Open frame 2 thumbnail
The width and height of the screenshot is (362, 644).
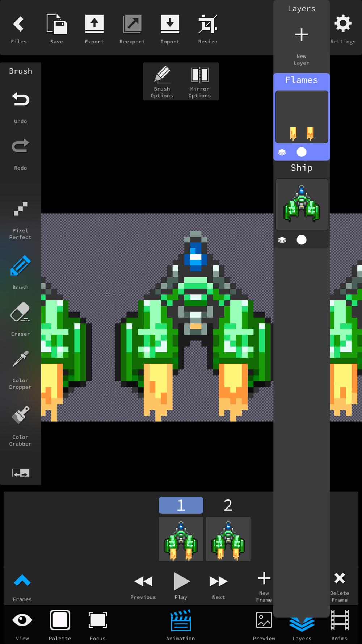(228, 539)
